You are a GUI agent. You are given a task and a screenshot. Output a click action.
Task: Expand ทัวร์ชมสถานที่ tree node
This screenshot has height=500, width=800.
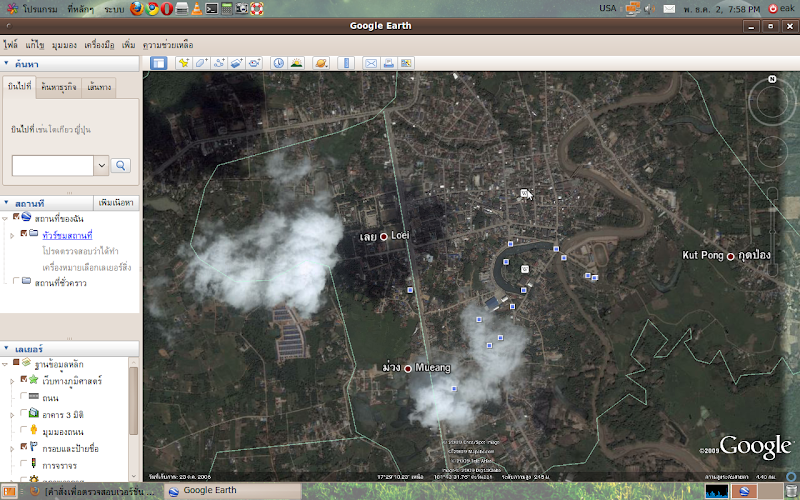12,236
